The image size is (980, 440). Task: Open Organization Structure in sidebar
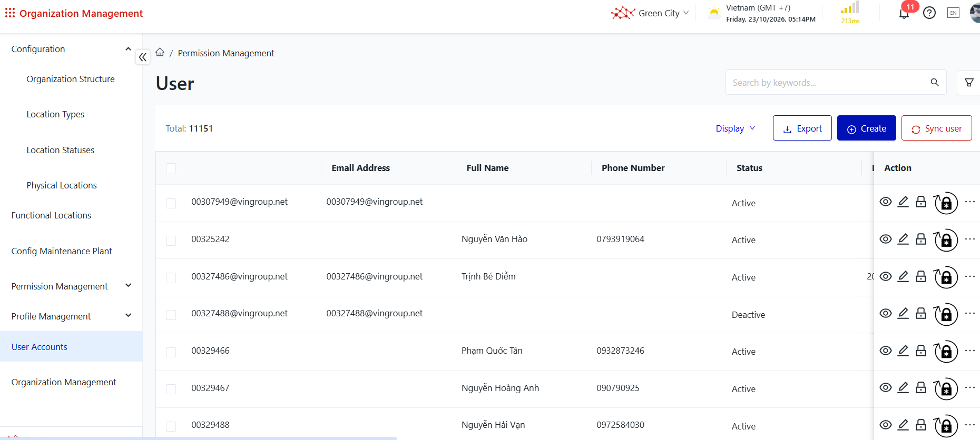(x=71, y=79)
